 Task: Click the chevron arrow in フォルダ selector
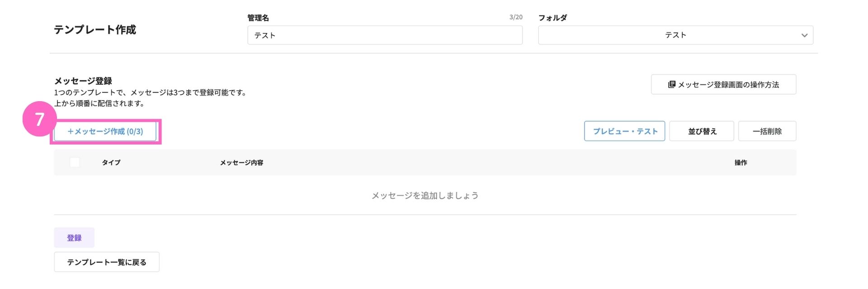[804, 35]
